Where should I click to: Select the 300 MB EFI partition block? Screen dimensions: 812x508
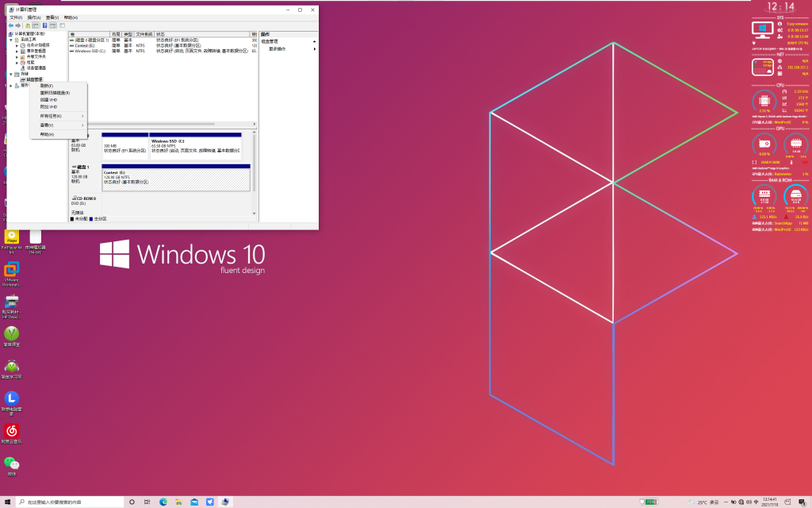tap(124, 146)
